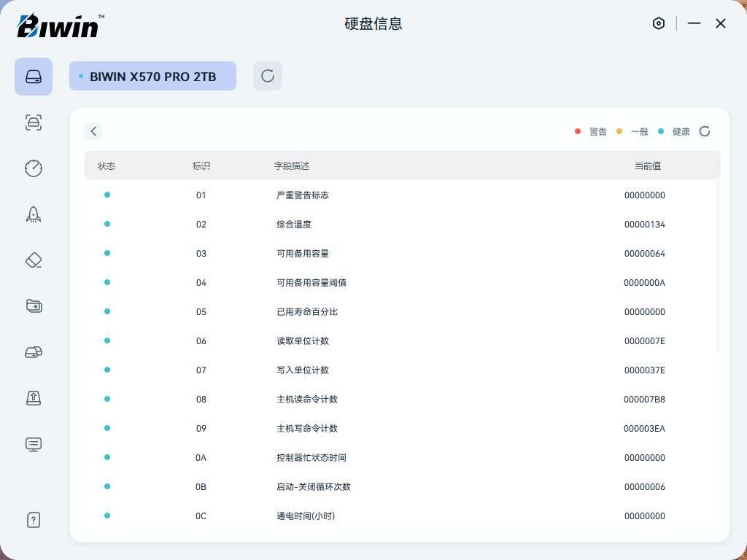Click the 健康 legend label

[681, 131]
